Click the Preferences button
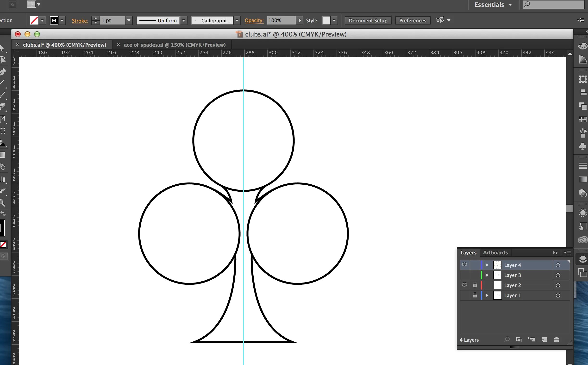 click(412, 20)
